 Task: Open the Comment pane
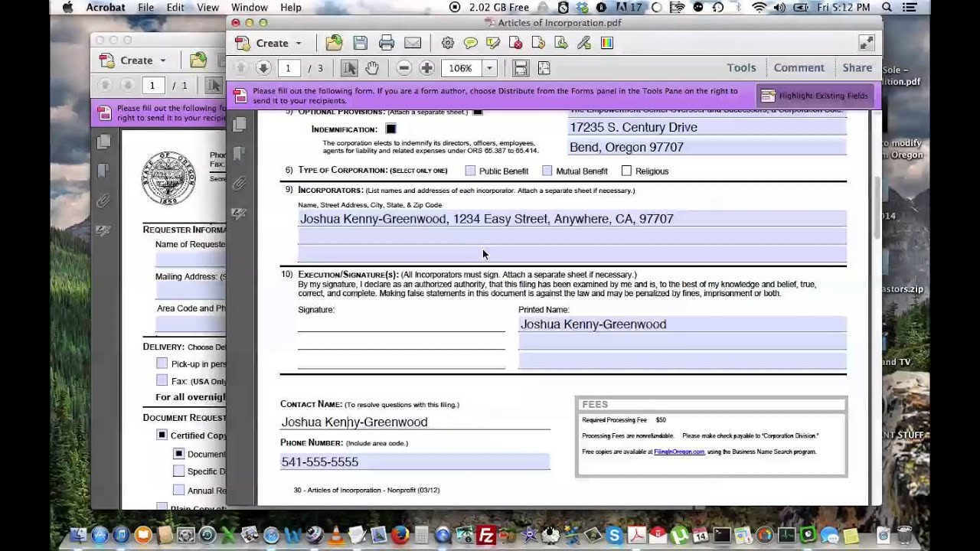click(x=799, y=68)
